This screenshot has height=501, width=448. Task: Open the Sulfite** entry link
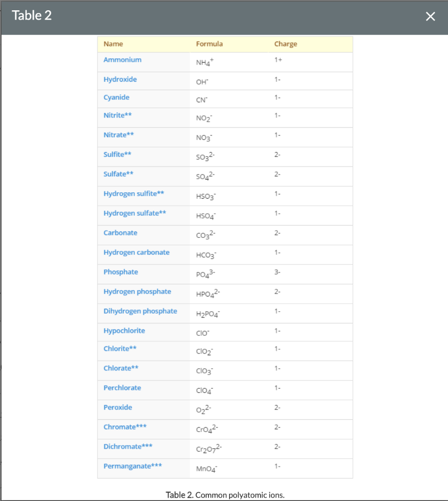[x=117, y=154]
